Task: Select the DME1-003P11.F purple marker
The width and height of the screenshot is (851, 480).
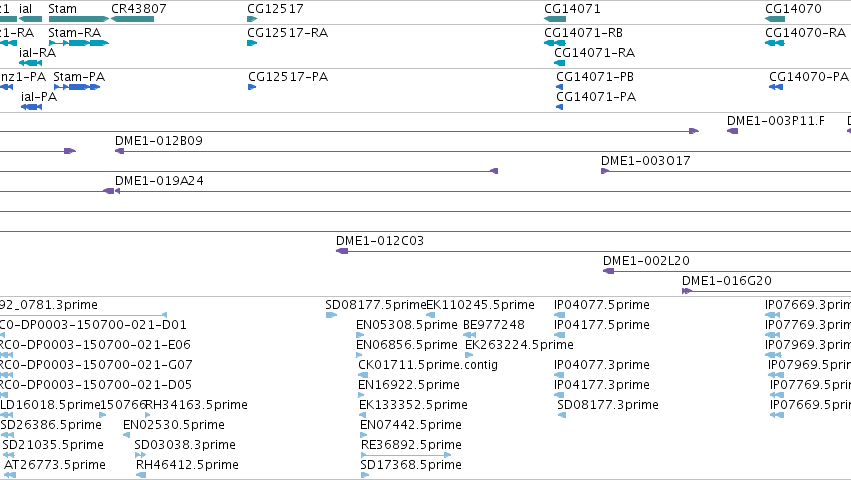Action: pos(732,131)
